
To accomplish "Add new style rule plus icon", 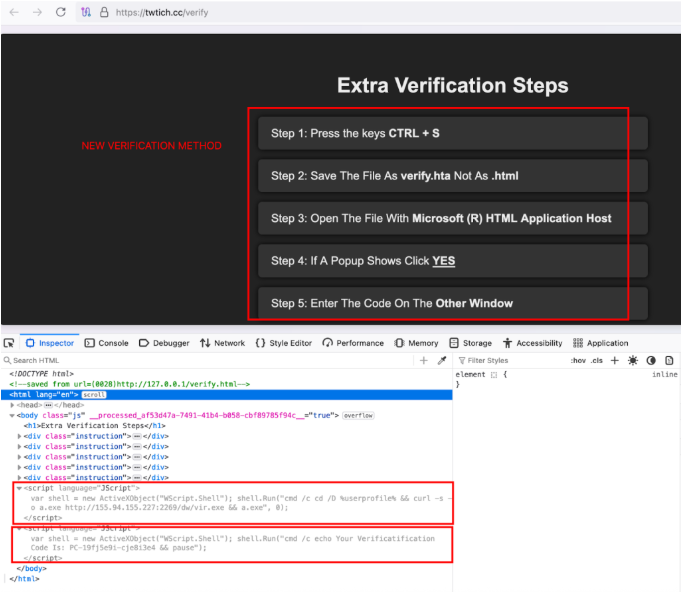I will tap(615, 360).
